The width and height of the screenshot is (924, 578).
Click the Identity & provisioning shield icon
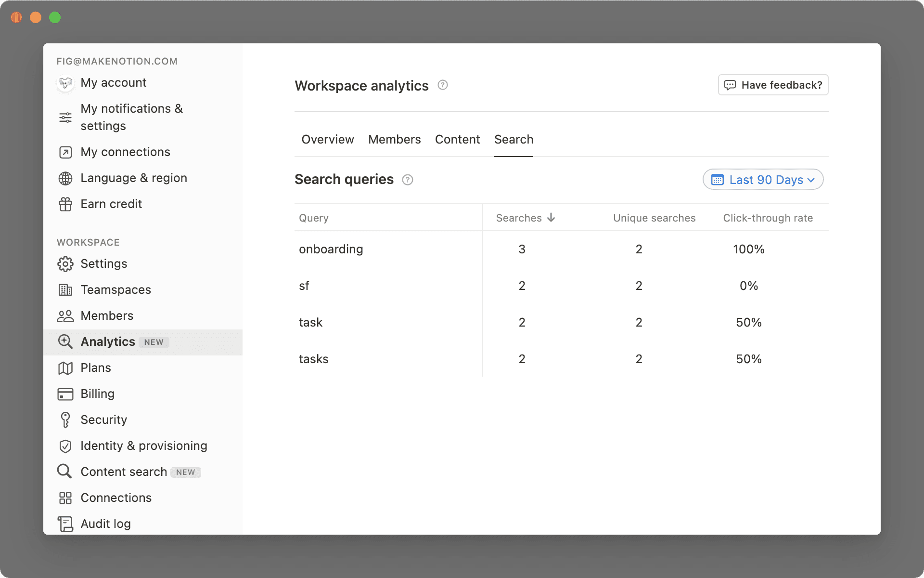[x=65, y=446]
